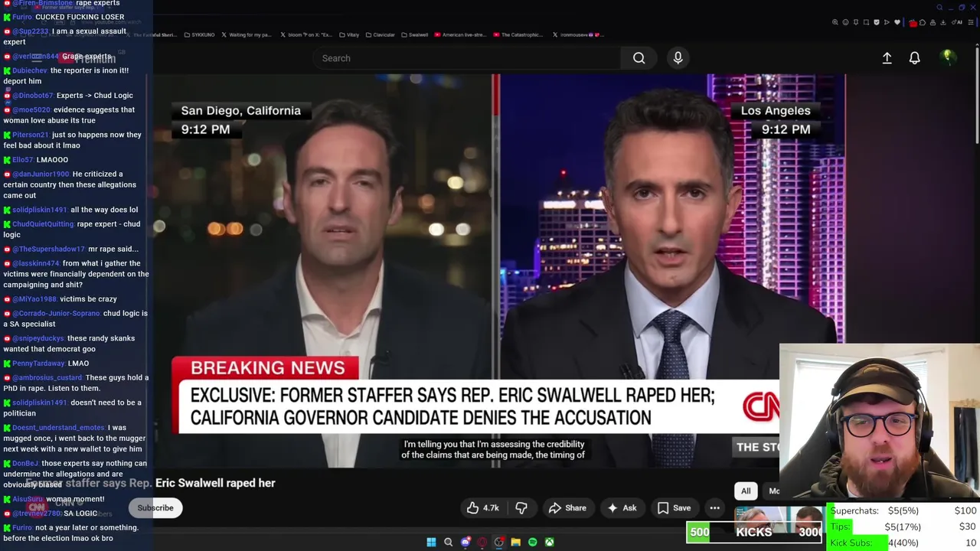Click the video title 'Eric Swalwell raped her'
The width and height of the screenshot is (980, 551).
(x=215, y=483)
